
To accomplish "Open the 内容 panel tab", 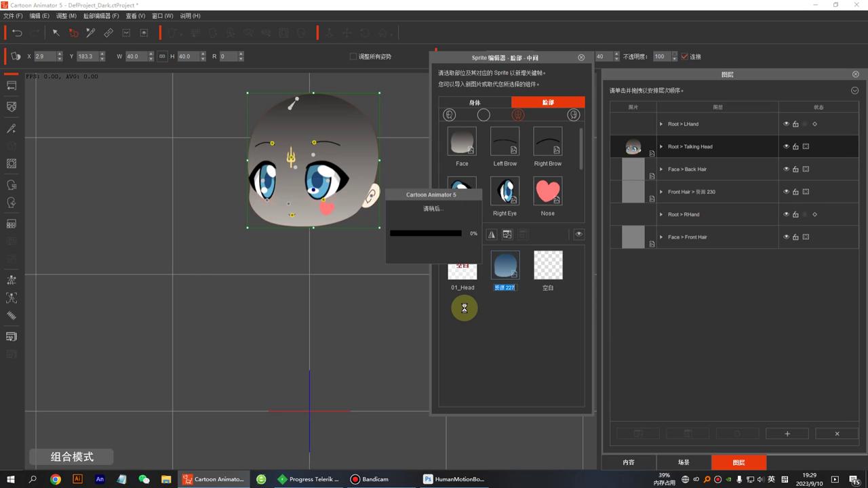I will pyautogui.click(x=629, y=462).
